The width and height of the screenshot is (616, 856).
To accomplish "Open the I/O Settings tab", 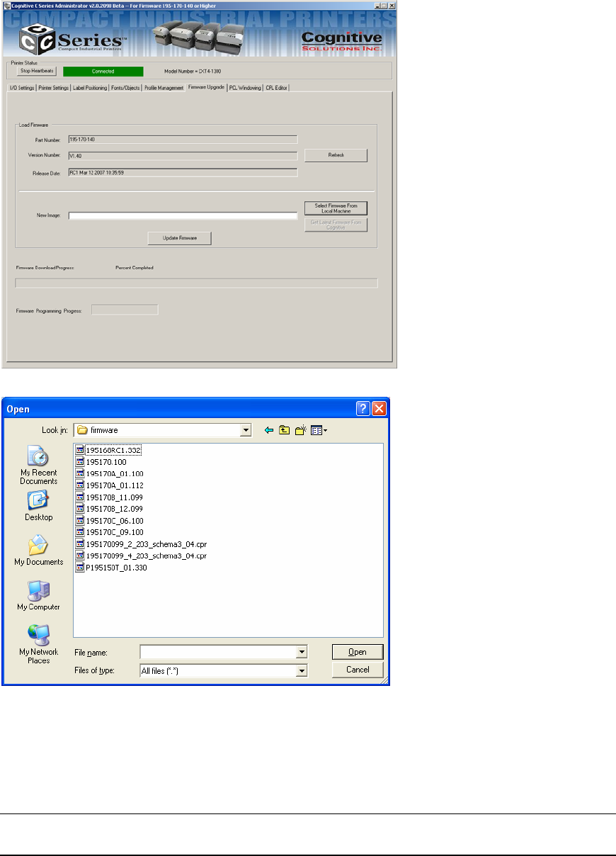I will [21, 88].
